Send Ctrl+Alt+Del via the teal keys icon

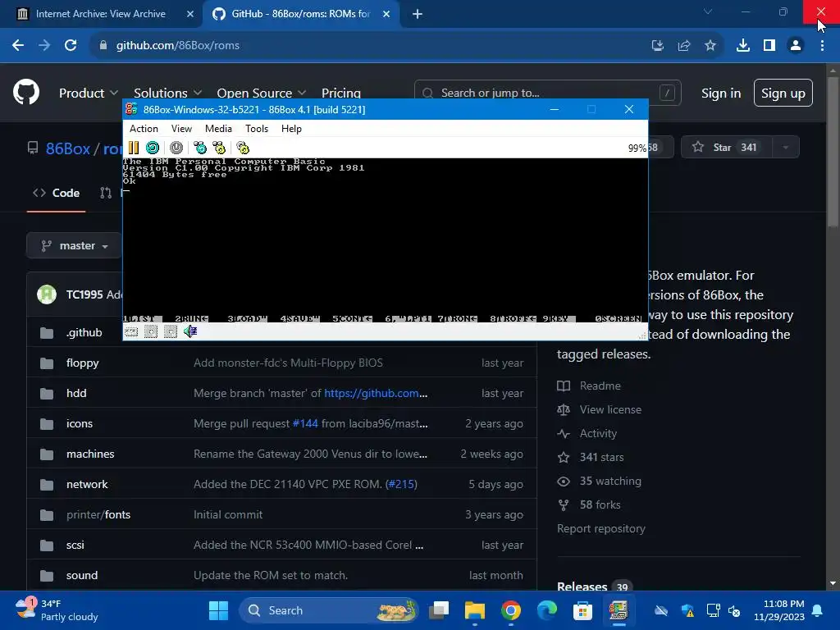[200, 148]
